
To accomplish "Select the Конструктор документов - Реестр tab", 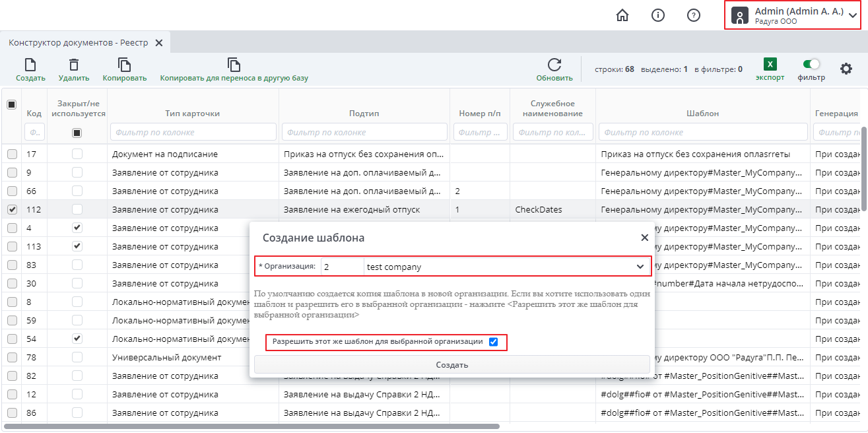I will (x=78, y=43).
